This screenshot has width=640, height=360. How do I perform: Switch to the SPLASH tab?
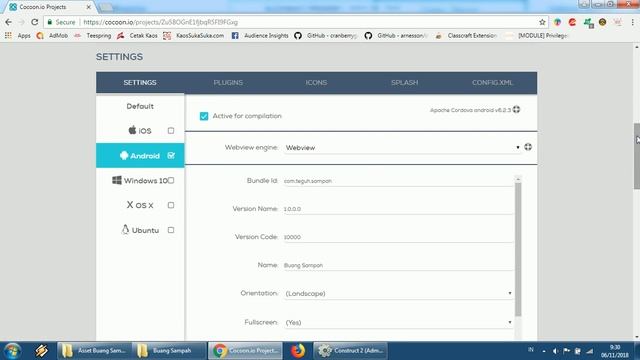point(404,82)
